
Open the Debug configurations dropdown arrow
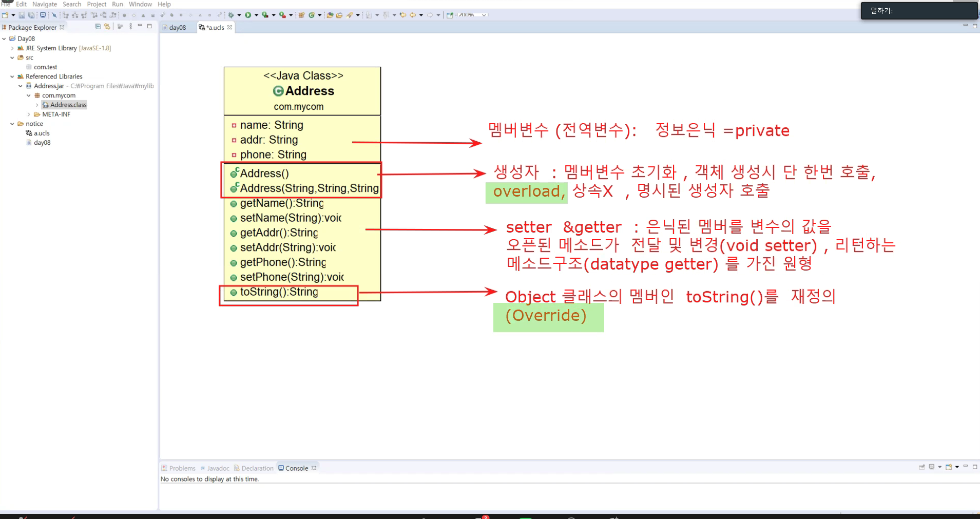click(x=239, y=15)
